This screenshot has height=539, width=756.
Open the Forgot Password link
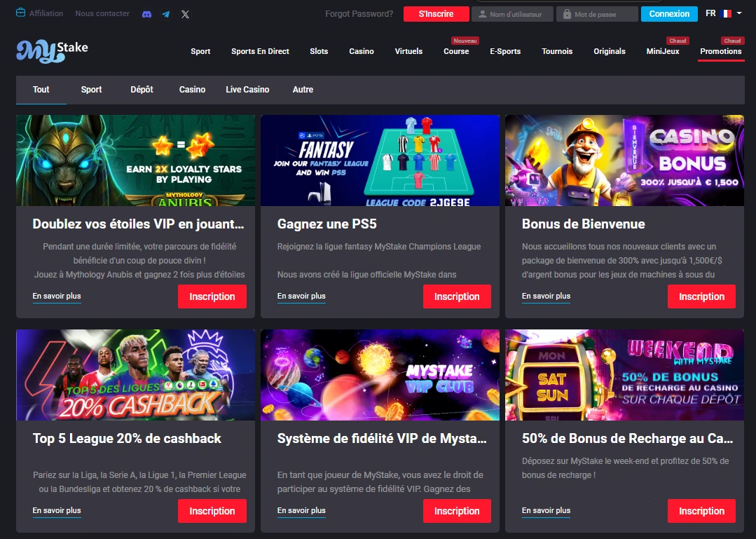pyautogui.click(x=359, y=14)
